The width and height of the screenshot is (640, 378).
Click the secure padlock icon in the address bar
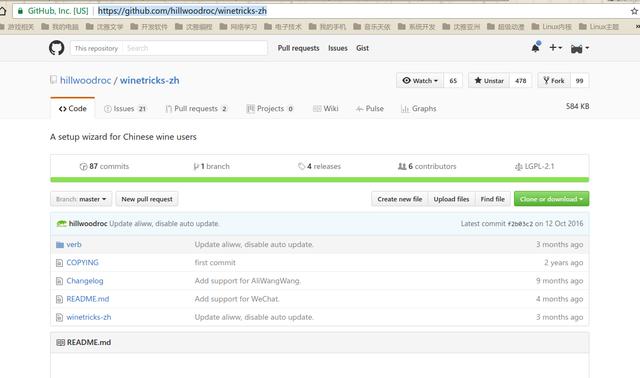click(x=20, y=11)
